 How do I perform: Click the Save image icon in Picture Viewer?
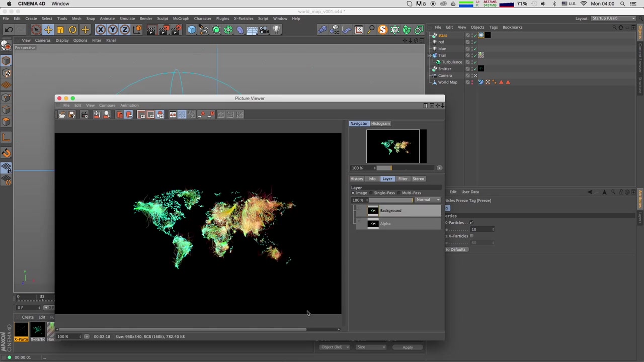(x=71, y=115)
